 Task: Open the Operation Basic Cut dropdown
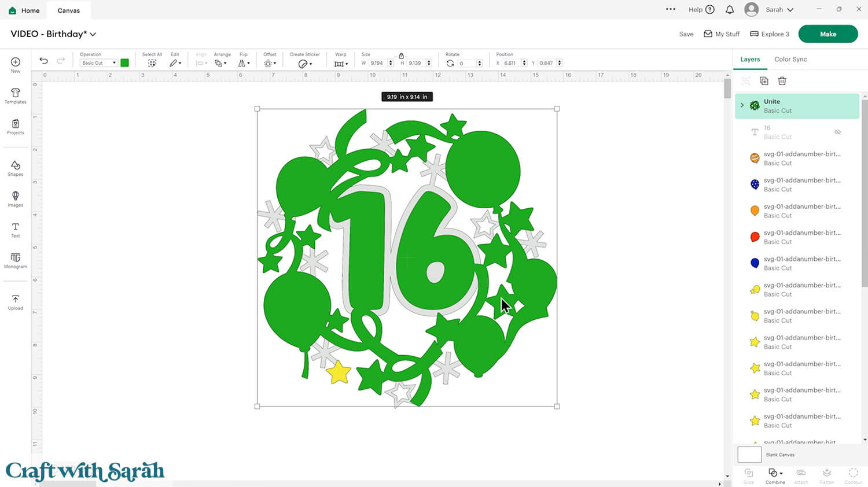pyautogui.click(x=98, y=63)
